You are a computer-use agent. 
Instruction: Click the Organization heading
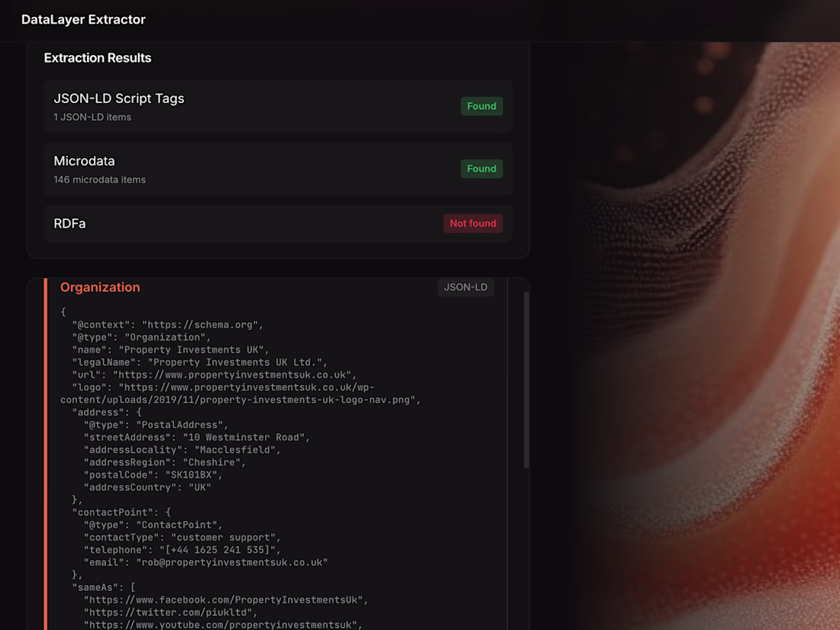(100, 287)
